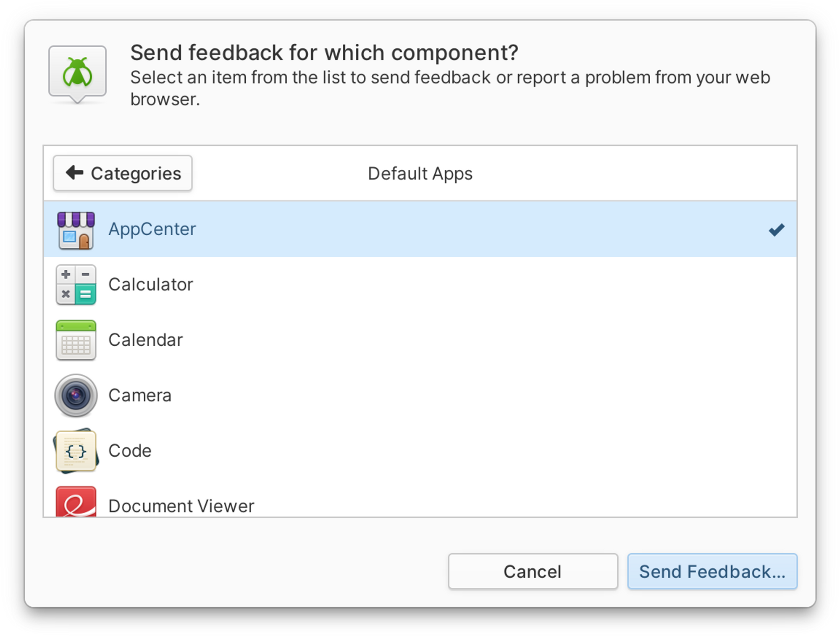This screenshot has height=636, width=840.
Task: Click the back arrow beside Categories
Action: pyautogui.click(x=75, y=172)
